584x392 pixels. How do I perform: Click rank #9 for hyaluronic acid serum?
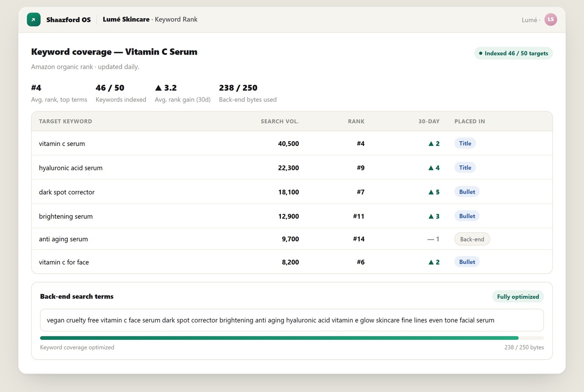pyautogui.click(x=361, y=168)
